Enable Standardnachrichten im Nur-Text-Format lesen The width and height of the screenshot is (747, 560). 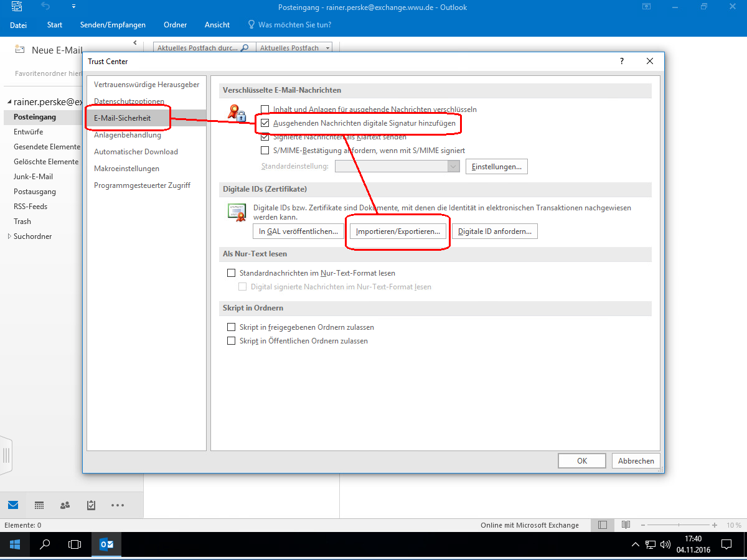(x=232, y=273)
